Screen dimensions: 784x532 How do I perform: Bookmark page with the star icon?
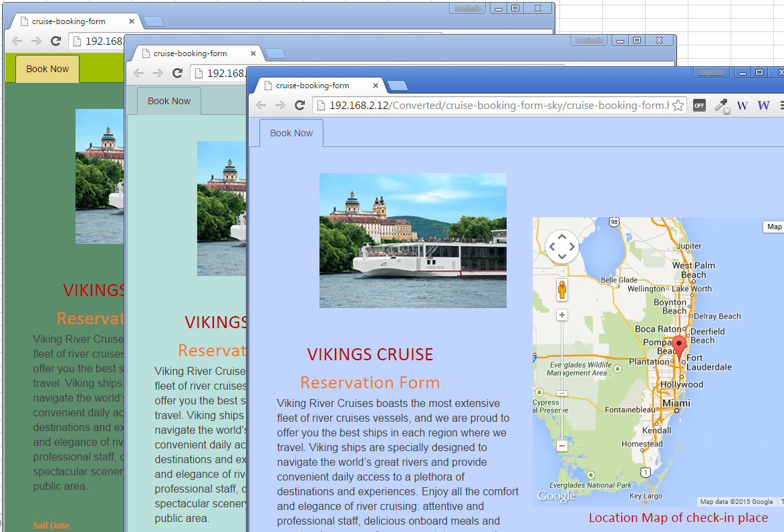(x=678, y=106)
